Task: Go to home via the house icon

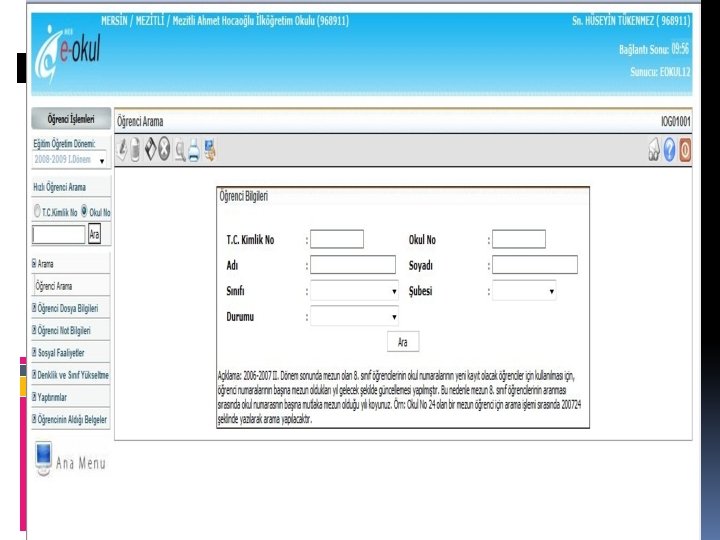Action: click(x=654, y=150)
